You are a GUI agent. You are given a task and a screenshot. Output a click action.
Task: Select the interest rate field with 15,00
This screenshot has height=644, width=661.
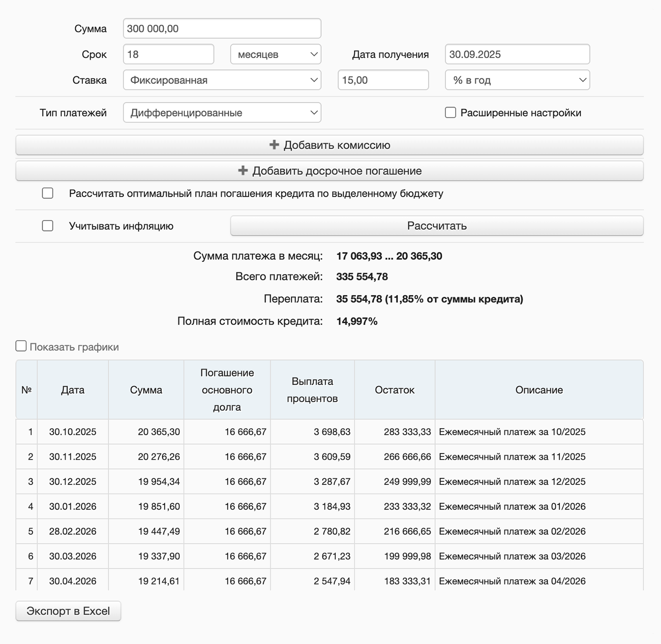click(x=383, y=80)
